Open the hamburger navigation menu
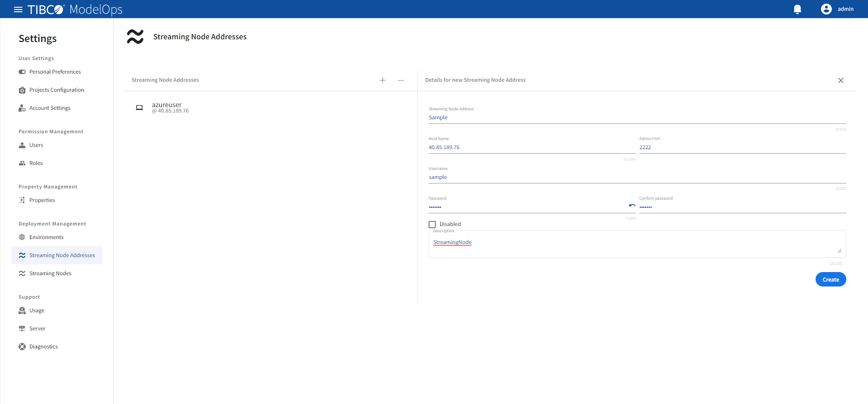 tap(18, 9)
